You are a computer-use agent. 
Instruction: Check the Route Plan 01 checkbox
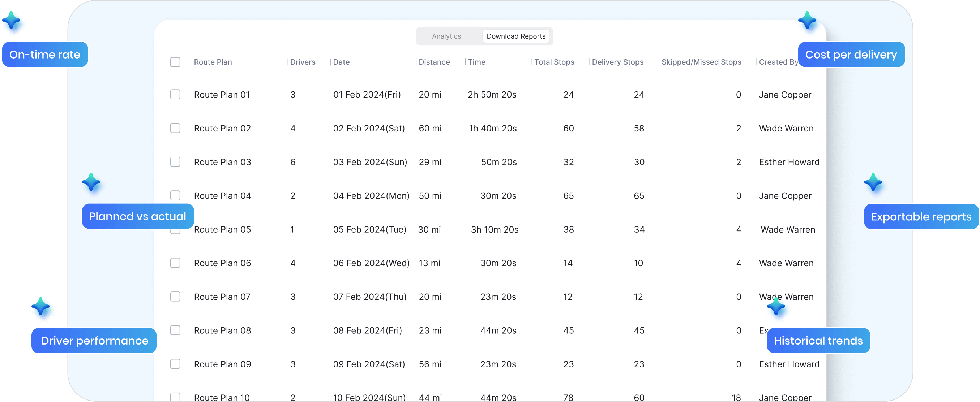(175, 94)
